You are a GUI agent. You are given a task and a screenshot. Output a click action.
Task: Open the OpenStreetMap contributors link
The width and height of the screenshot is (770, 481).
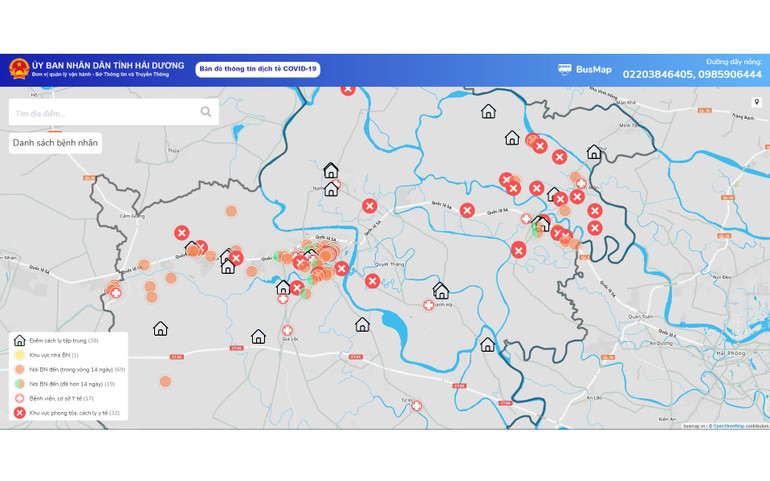click(739, 426)
